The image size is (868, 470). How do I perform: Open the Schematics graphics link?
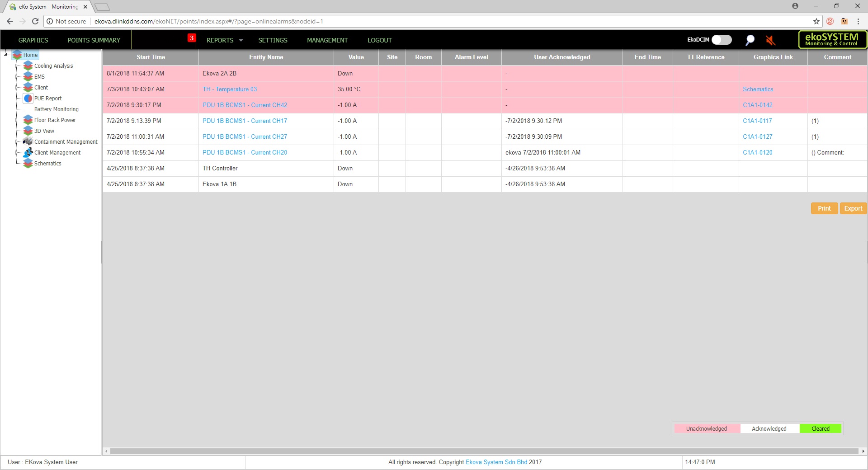tap(758, 89)
